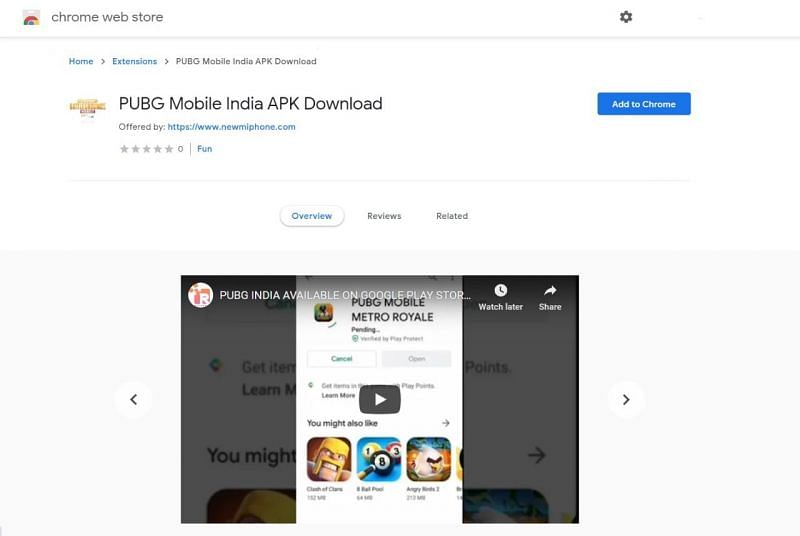Open the Extensions breadcrumb link
The width and height of the screenshot is (800, 536).
pos(135,61)
